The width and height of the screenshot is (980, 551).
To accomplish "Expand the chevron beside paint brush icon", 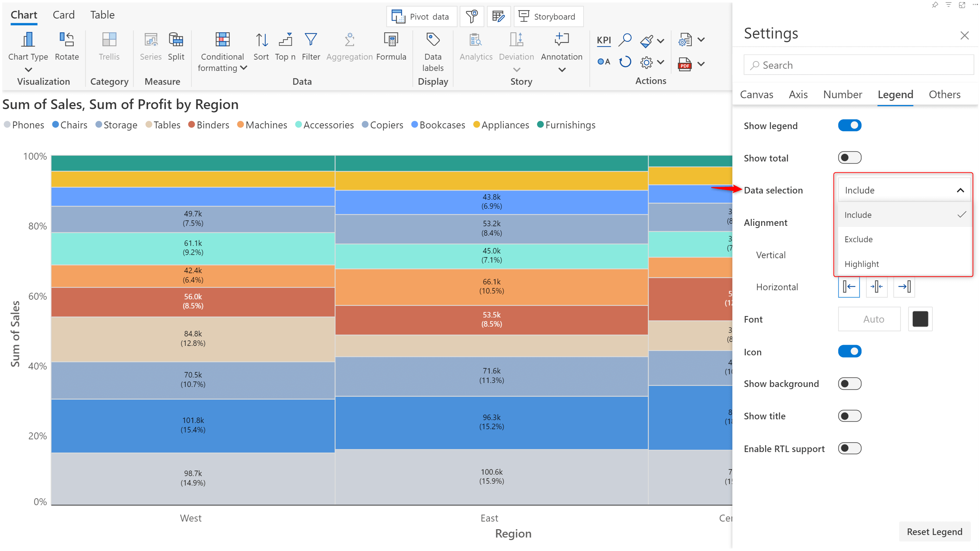I will (x=661, y=41).
